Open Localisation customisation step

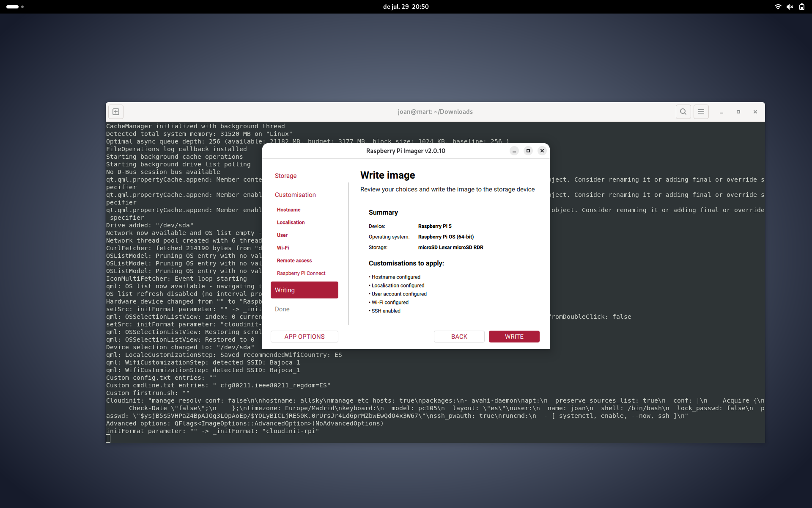[x=291, y=222]
